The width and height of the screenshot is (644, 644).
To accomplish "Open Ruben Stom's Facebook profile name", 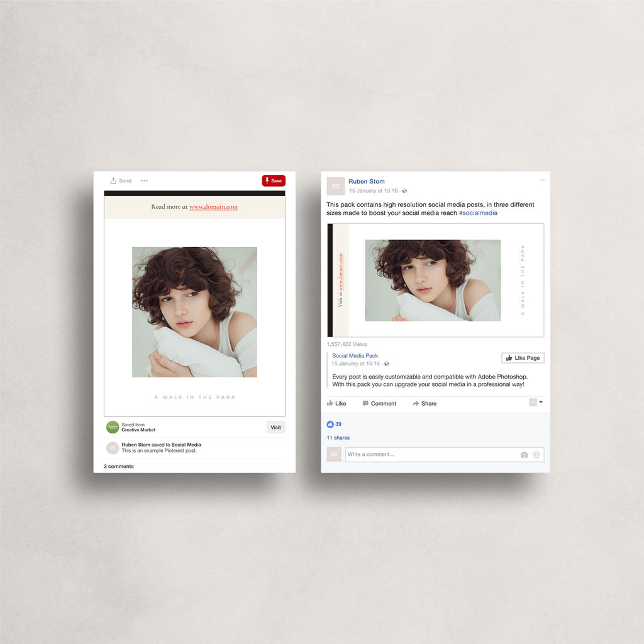I will (367, 181).
